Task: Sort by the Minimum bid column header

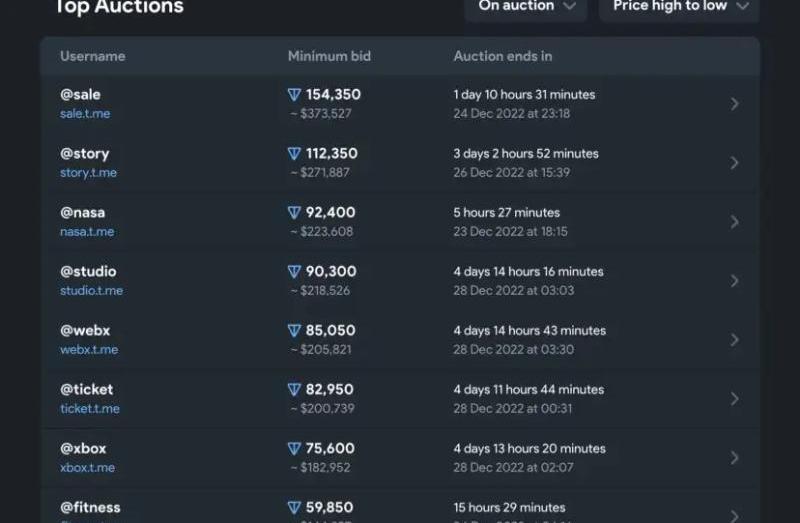Action: coord(329,56)
